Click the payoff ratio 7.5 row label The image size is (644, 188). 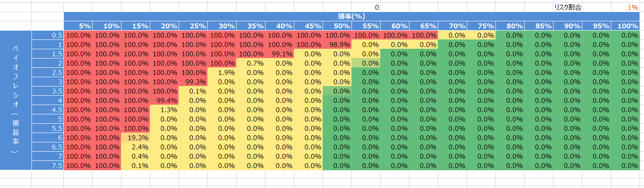[x=47, y=165]
